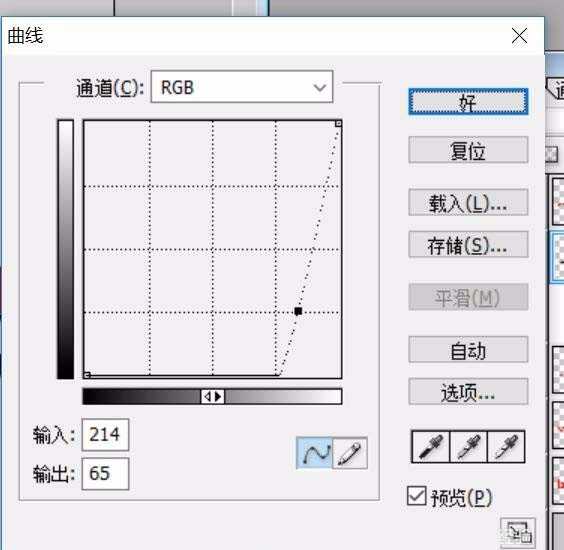Click 存储(S)... to save the curve
564x550 pixels.
[x=468, y=245]
